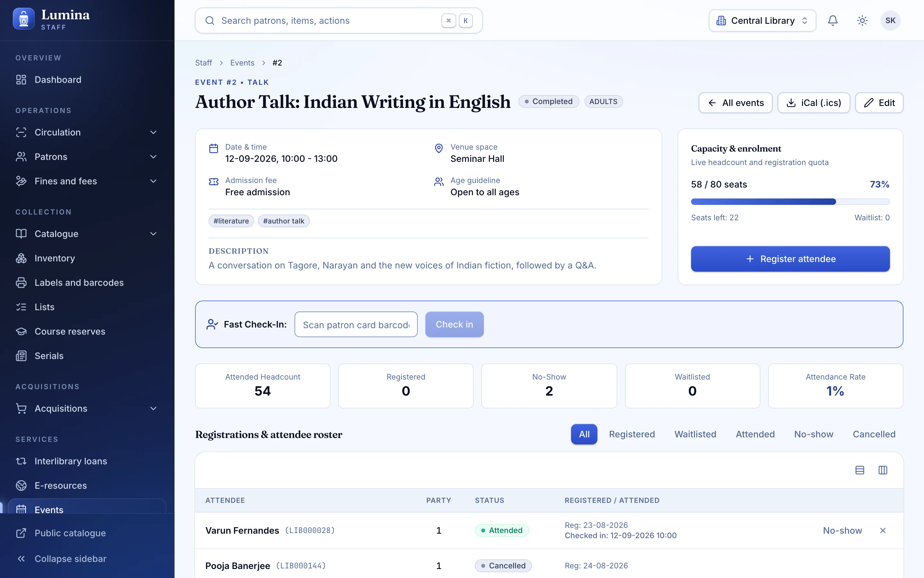The image size is (924, 578).
Task: Expand the Patrons menu
Action: (87, 157)
